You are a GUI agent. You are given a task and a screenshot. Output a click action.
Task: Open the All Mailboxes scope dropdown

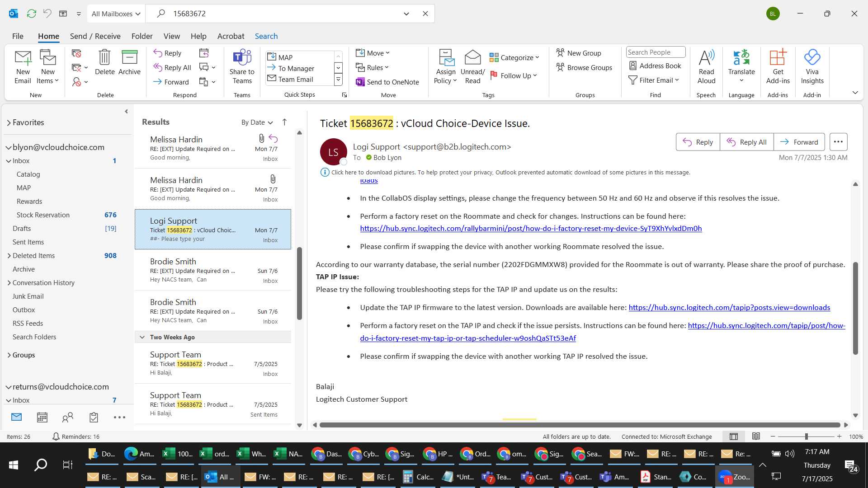[116, 14]
